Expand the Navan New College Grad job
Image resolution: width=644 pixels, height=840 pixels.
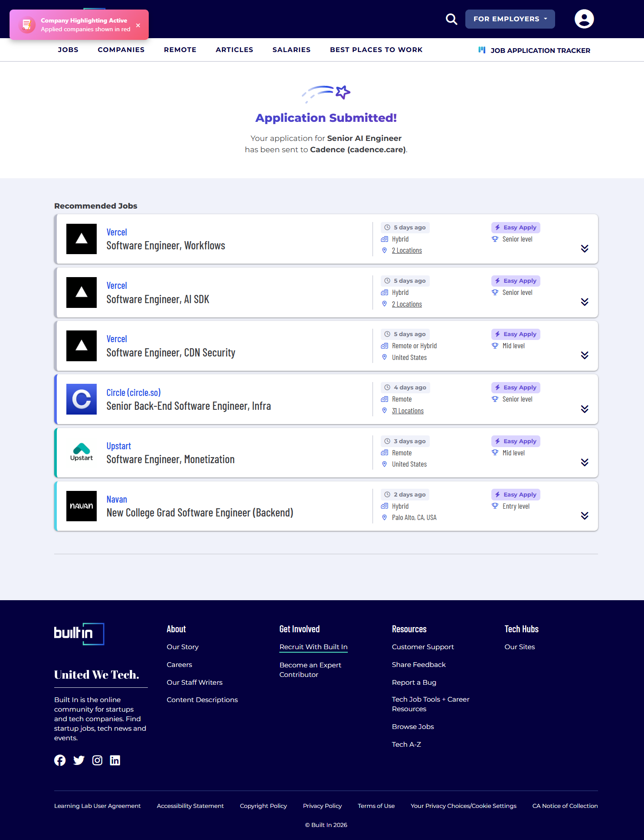pyautogui.click(x=584, y=516)
